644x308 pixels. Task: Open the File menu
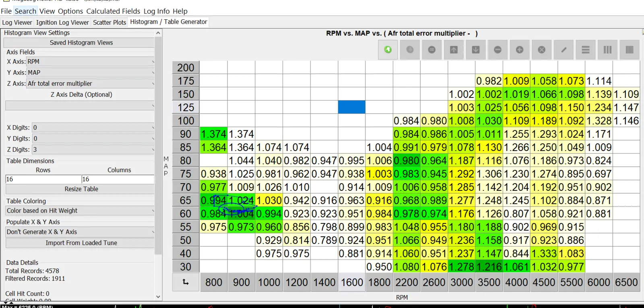click(x=6, y=11)
